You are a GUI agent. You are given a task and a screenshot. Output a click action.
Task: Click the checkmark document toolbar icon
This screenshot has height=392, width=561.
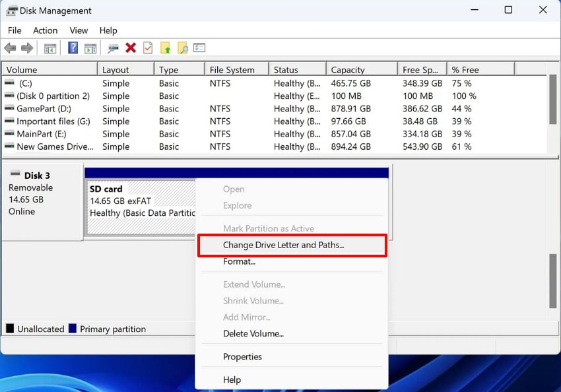click(x=147, y=48)
